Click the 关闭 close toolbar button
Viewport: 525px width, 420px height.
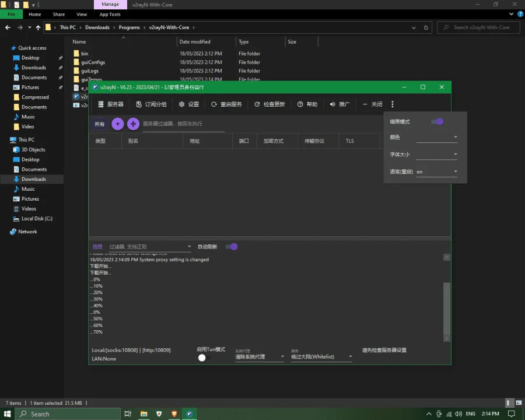point(372,104)
